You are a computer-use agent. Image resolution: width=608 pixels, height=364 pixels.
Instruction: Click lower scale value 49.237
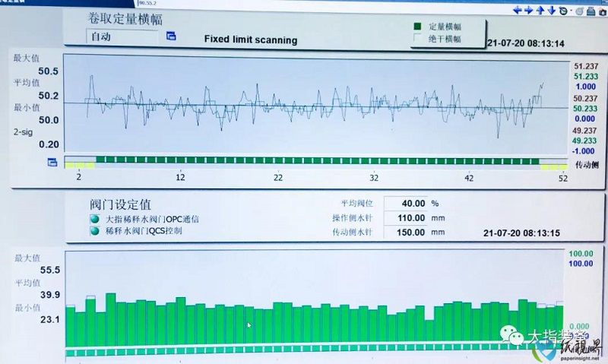584,131
